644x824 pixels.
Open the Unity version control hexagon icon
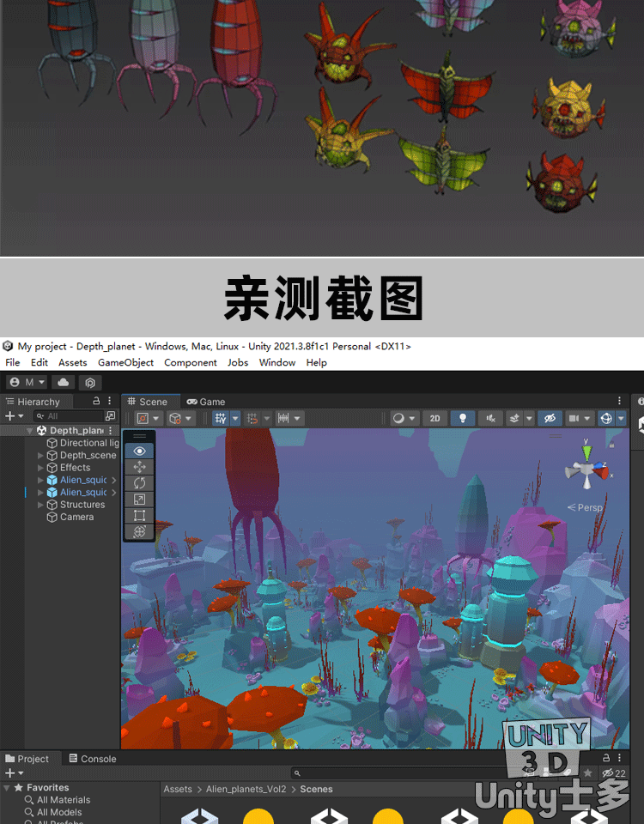coord(90,382)
